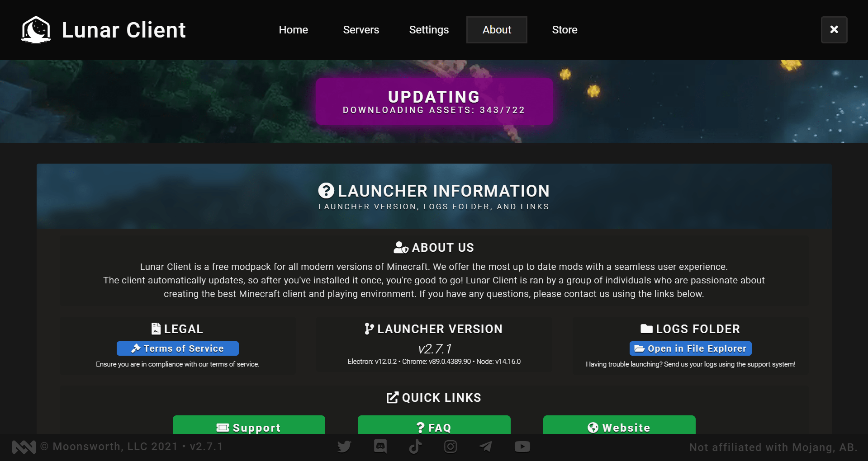Open the Terms of Service button
Image resolution: width=868 pixels, height=461 pixels.
click(x=178, y=348)
